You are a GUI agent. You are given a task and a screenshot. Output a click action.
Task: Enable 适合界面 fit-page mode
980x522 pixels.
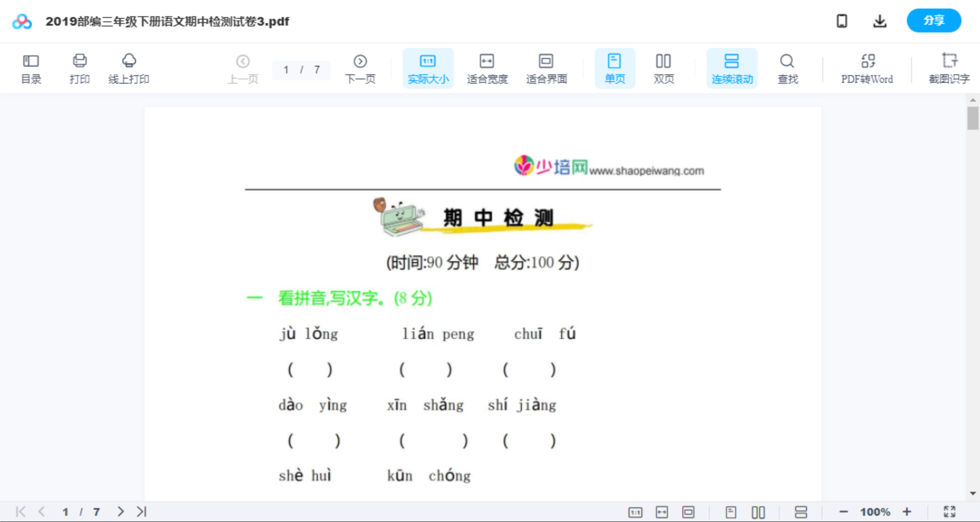(x=546, y=68)
